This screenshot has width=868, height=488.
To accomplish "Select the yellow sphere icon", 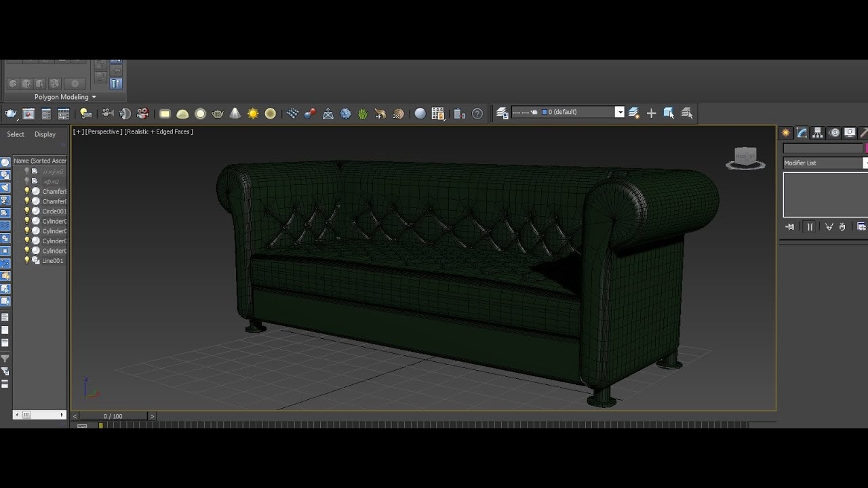I will click(x=271, y=114).
